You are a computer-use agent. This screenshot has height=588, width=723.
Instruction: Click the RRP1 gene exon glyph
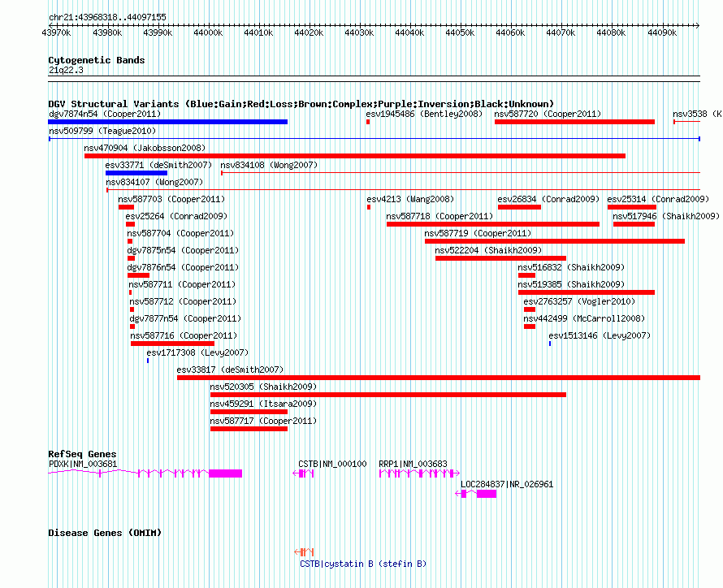pos(420,473)
